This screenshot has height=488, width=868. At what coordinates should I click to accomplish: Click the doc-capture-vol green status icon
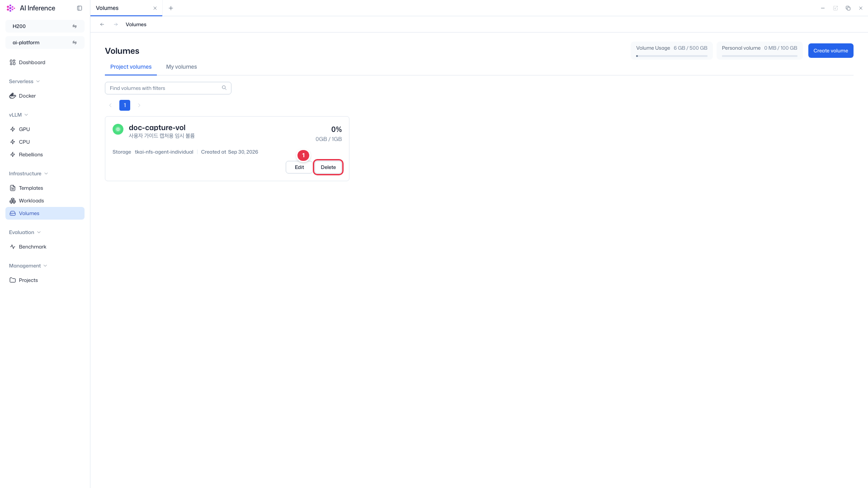118,129
